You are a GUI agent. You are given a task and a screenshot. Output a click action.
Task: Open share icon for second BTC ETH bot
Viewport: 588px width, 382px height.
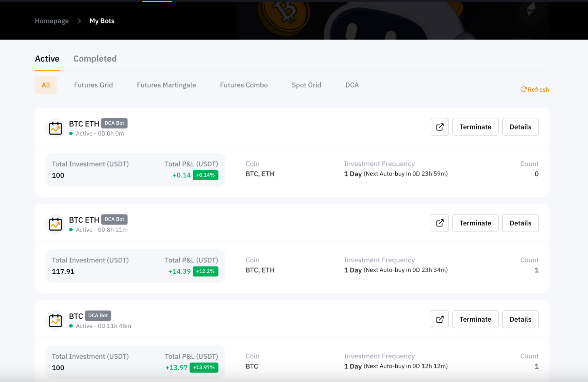[439, 223]
